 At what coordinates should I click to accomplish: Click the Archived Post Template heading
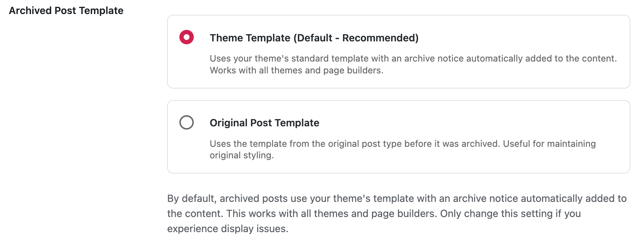click(66, 10)
